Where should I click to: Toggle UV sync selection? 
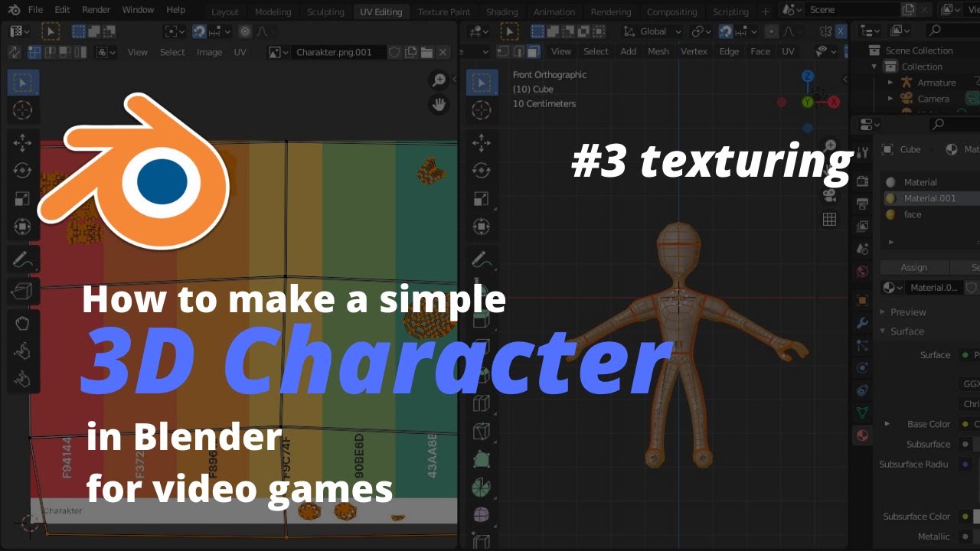(14, 52)
